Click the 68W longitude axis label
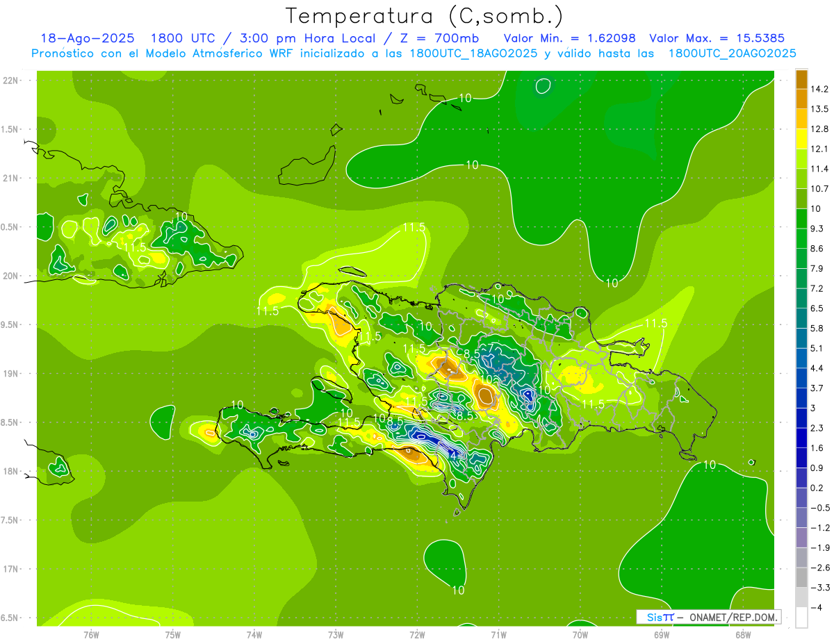Screen dimensions: 834x644 click(x=743, y=634)
